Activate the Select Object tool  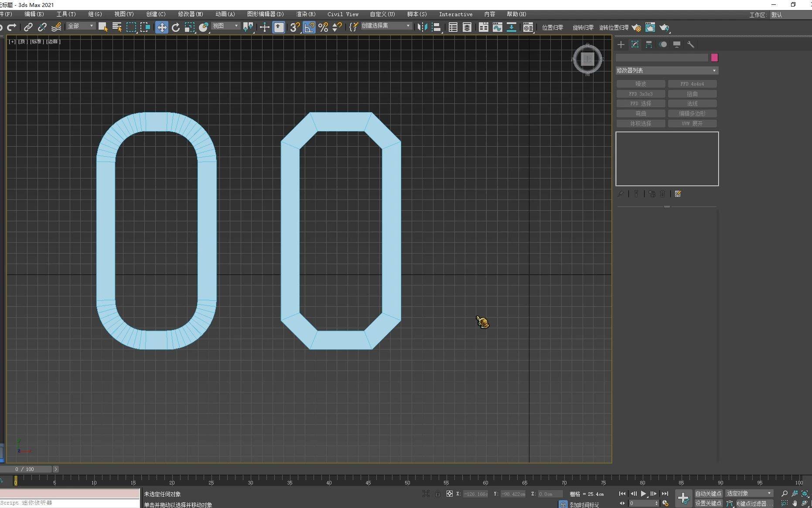pyautogui.click(x=103, y=27)
